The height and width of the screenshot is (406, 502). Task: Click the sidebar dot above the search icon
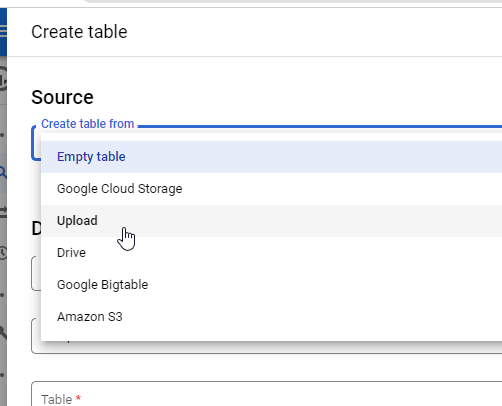(x=2, y=135)
